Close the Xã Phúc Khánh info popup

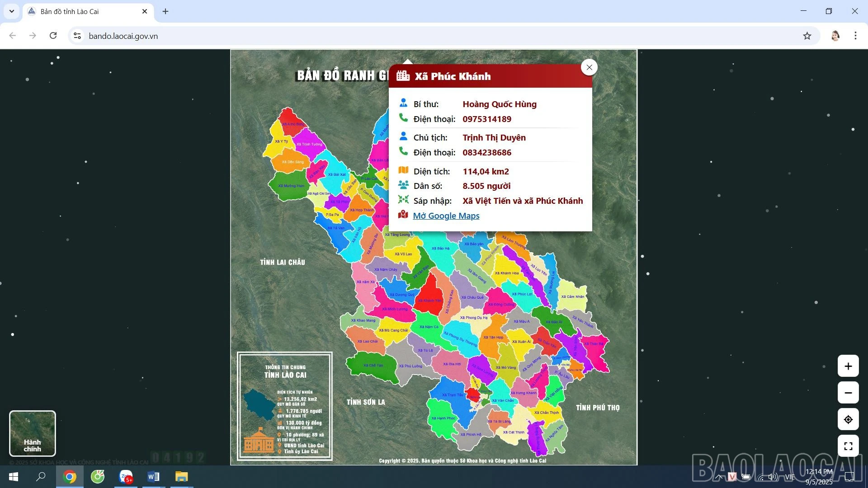[589, 67]
